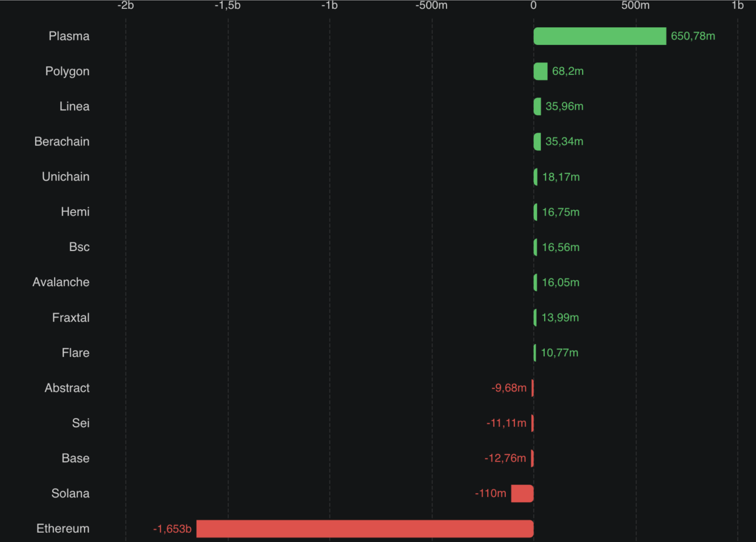Click the Ethereum chain label
The height and width of the screenshot is (542, 756).
pyautogui.click(x=63, y=529)
